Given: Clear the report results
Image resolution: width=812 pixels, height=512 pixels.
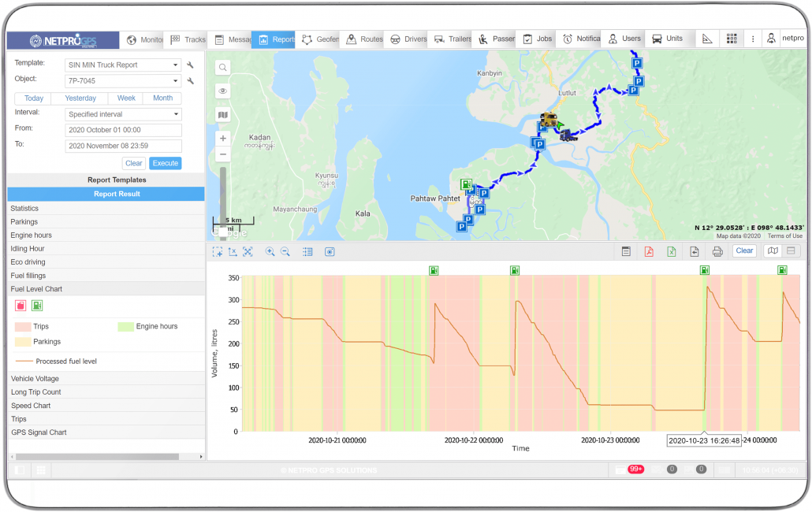Looking at the screenshot, I should click(744, 250).
